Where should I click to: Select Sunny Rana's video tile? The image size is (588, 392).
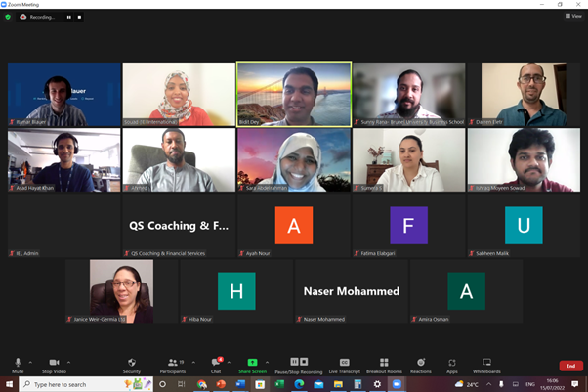tap(409, 94)
